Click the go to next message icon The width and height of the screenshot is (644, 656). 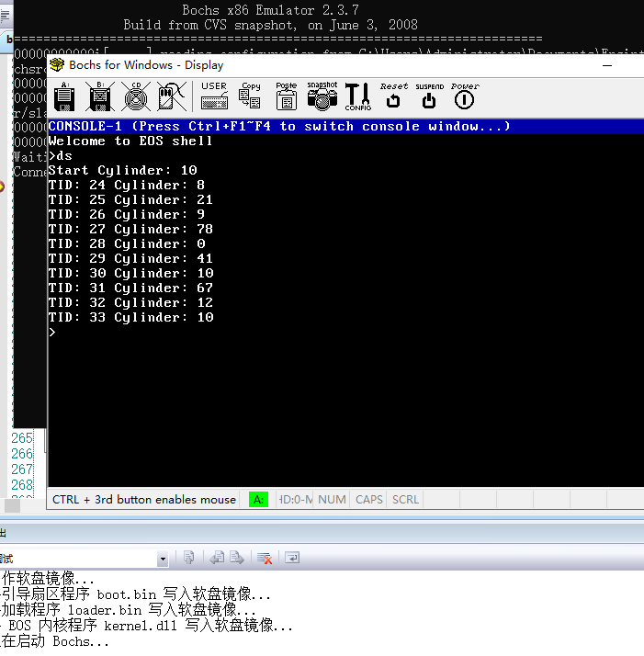tap(236, 558)
